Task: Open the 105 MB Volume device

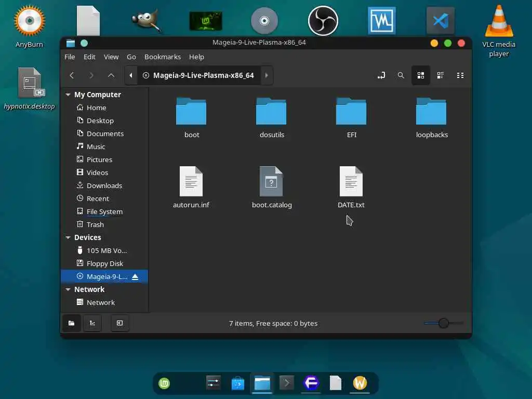Action: point(104,250)
